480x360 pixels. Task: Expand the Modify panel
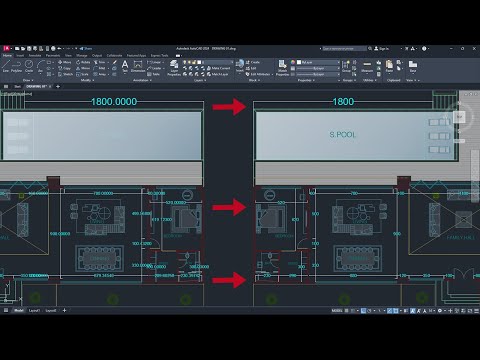tap(87, 80)
